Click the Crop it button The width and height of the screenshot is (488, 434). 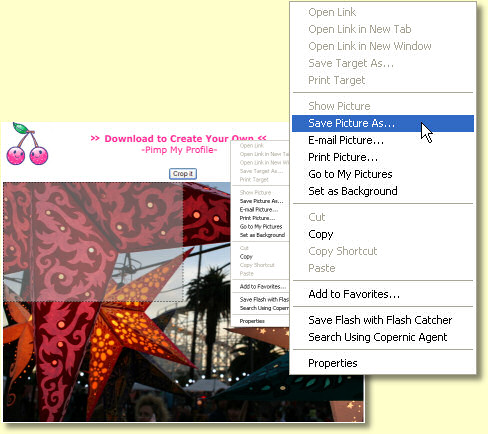tap(183, 174)
